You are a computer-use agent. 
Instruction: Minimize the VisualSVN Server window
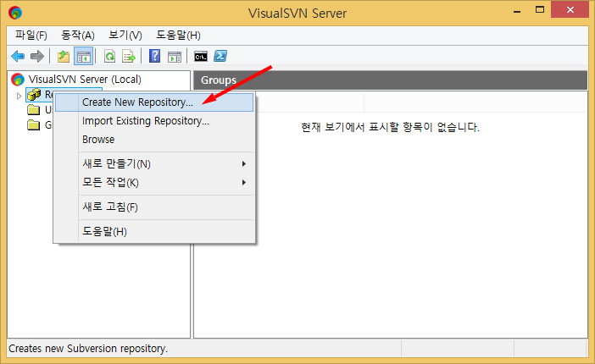[x=517, y=11]
